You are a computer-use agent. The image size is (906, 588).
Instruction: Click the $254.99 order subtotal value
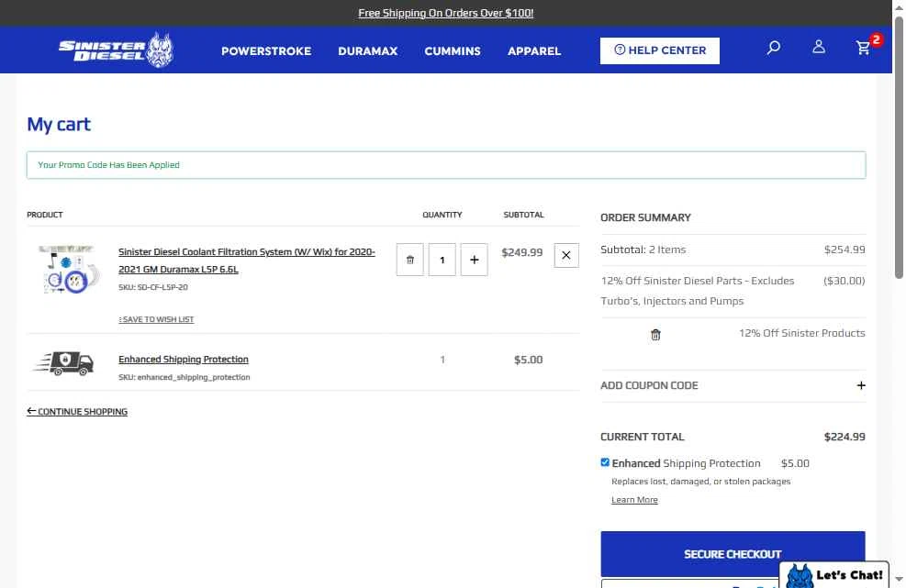point(844,250)
